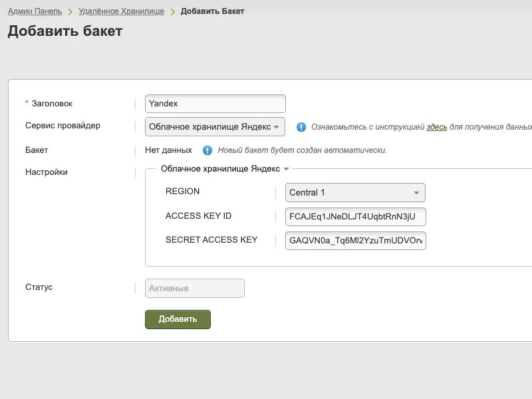Go to Админ Панель in breadcrumbs
The image size is (532, 399).
pyautogui.click(x=35, y=11)
